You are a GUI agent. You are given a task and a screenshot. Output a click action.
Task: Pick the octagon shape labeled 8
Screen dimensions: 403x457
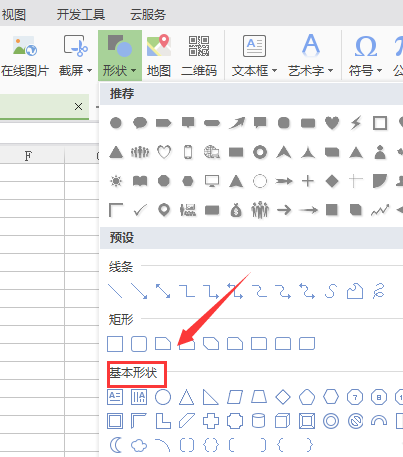tap(379, 397)
